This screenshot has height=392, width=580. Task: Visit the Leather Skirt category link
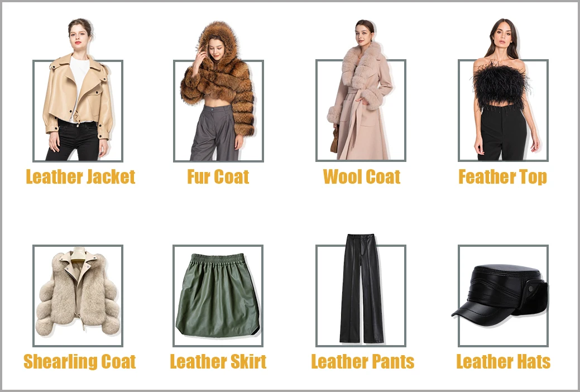coord(218,362)
